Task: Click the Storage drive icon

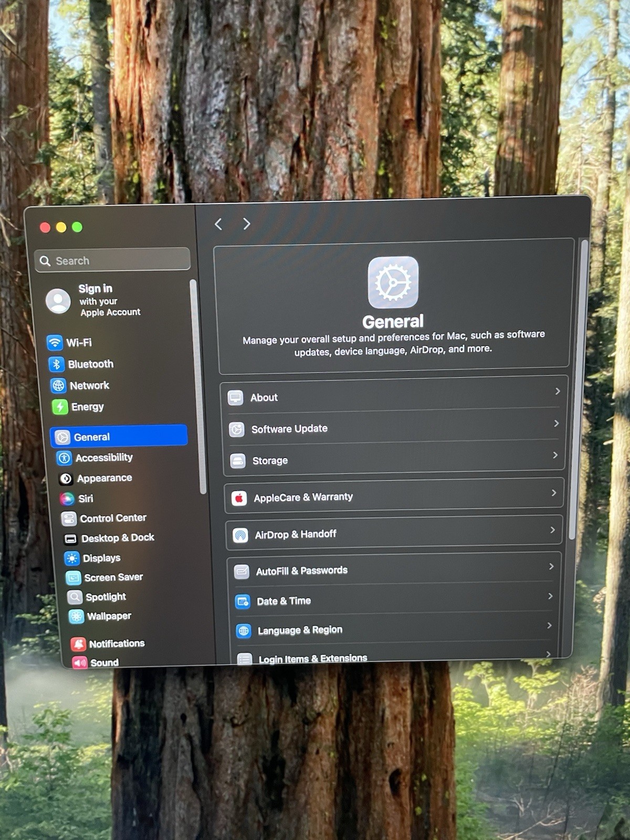Action: [238, 461]
